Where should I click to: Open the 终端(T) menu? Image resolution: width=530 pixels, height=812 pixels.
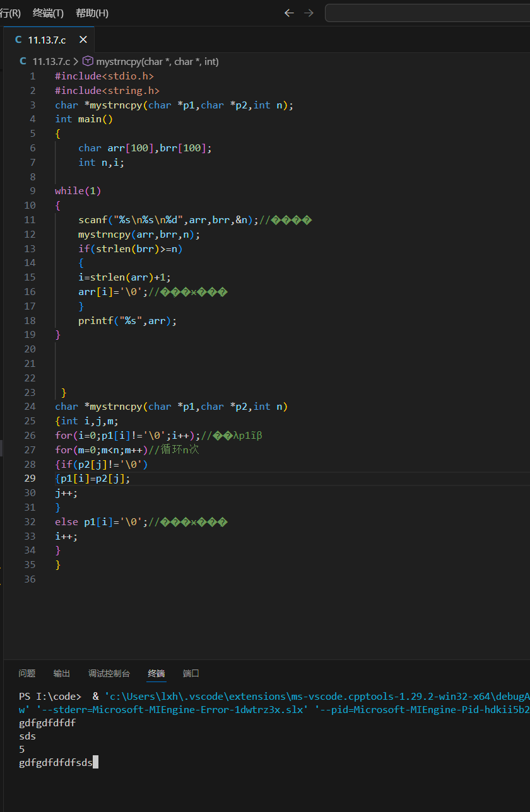(x=48, y=13)
